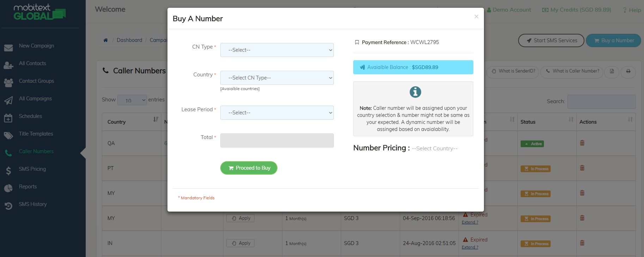The width and height of the screenshot is (644, 257).
Task: Delete the QA caller number row
Action: click(582, 143)
